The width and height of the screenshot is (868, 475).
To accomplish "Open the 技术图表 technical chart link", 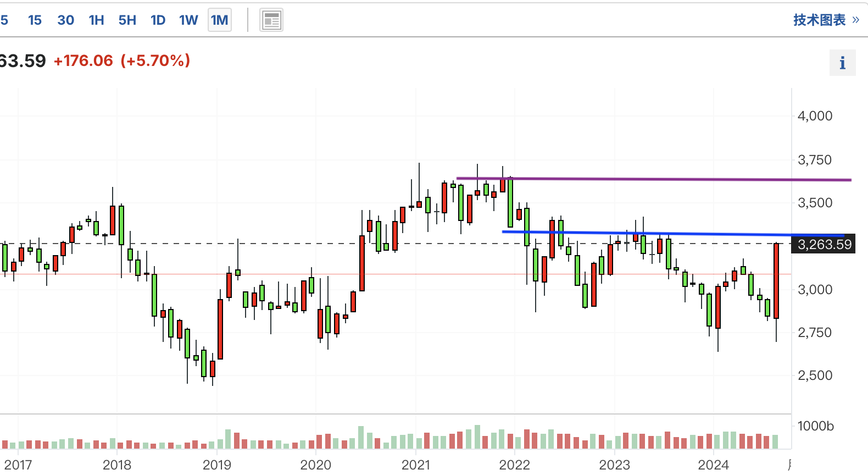I will [x=826, y=20].
